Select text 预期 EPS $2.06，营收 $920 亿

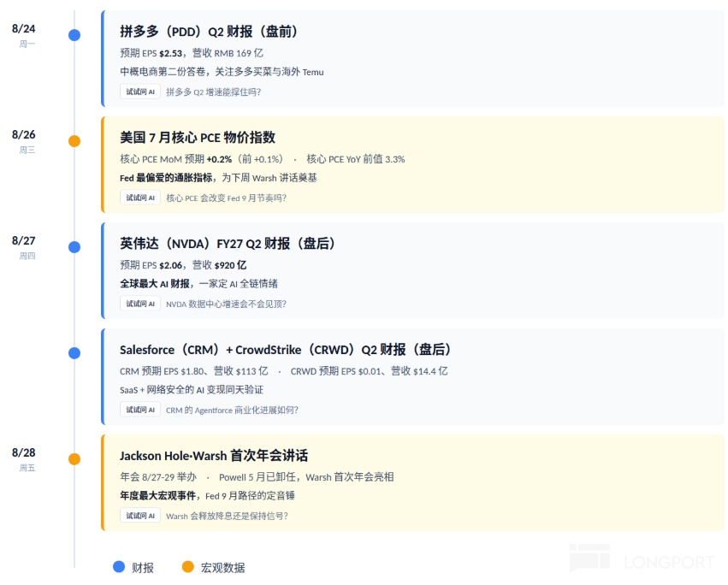pyautogui.click(x=183, y=264)
